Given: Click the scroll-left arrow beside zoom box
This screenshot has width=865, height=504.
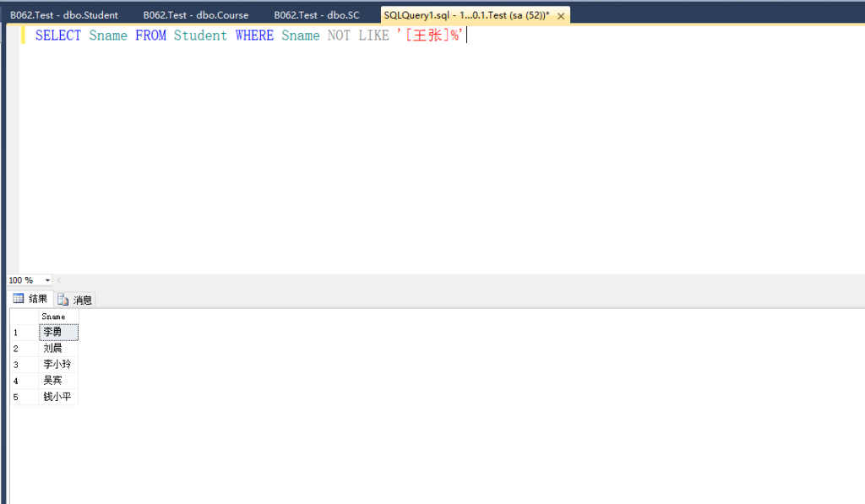Looking at the screenshot, I should [x=59, y=280].
